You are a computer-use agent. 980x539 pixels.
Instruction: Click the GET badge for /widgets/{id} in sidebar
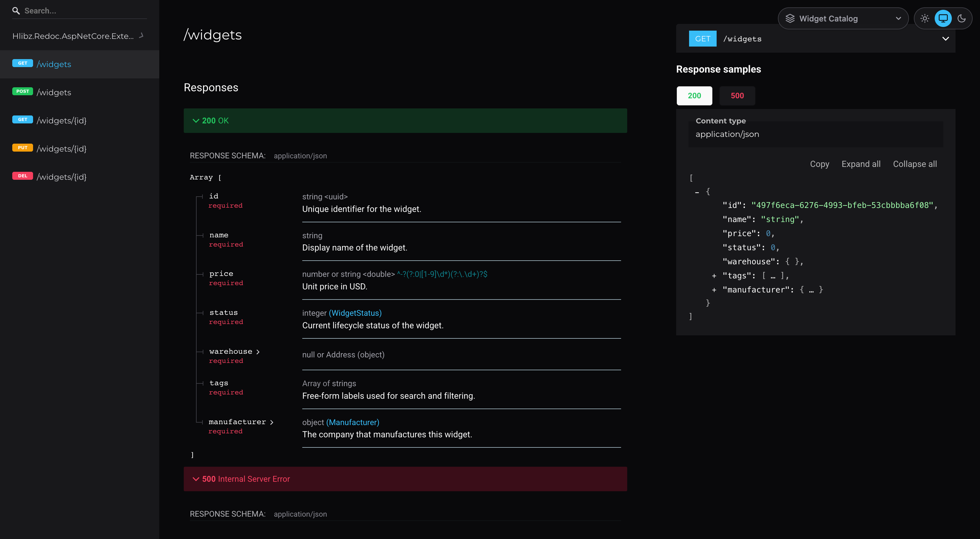point(22,119)
